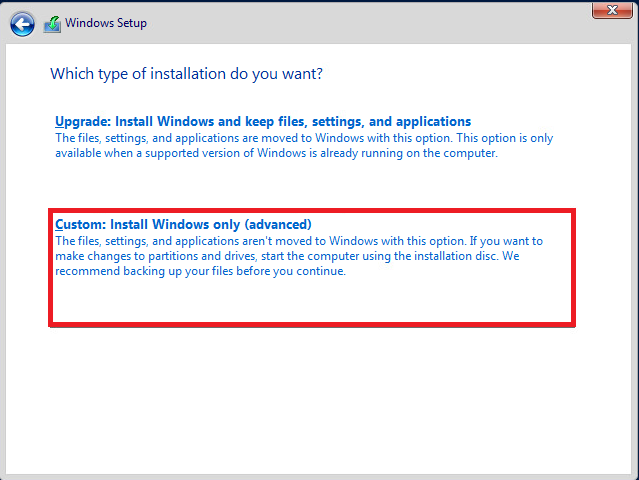Click the Custom option description paragraph
The height and width of the screenshot is (480, 639).
pos(299,256)
